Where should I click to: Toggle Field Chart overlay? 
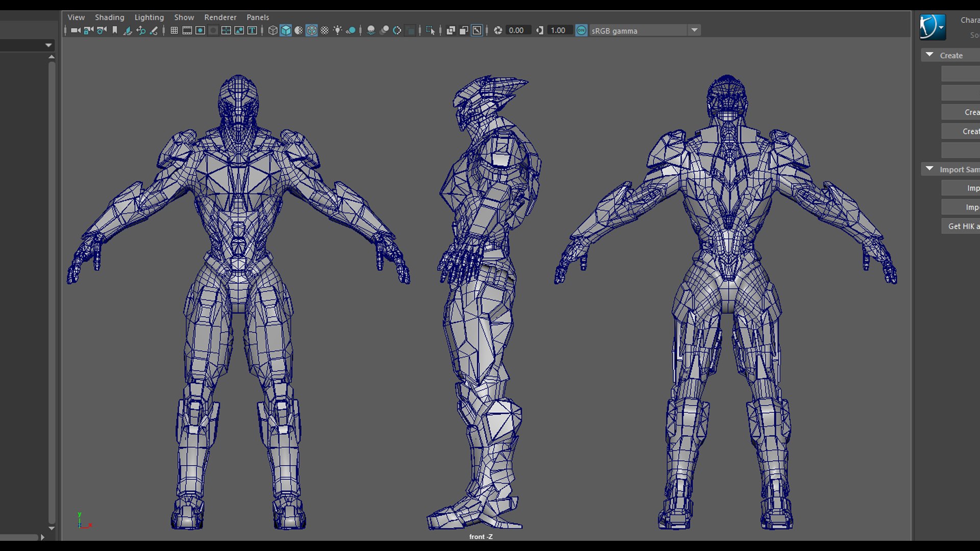226,31
